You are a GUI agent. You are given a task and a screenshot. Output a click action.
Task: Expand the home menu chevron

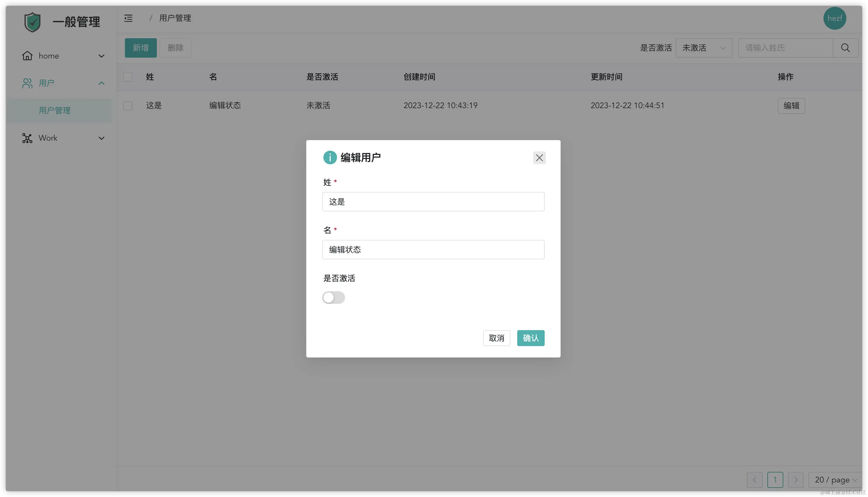(x=101, y=56)
